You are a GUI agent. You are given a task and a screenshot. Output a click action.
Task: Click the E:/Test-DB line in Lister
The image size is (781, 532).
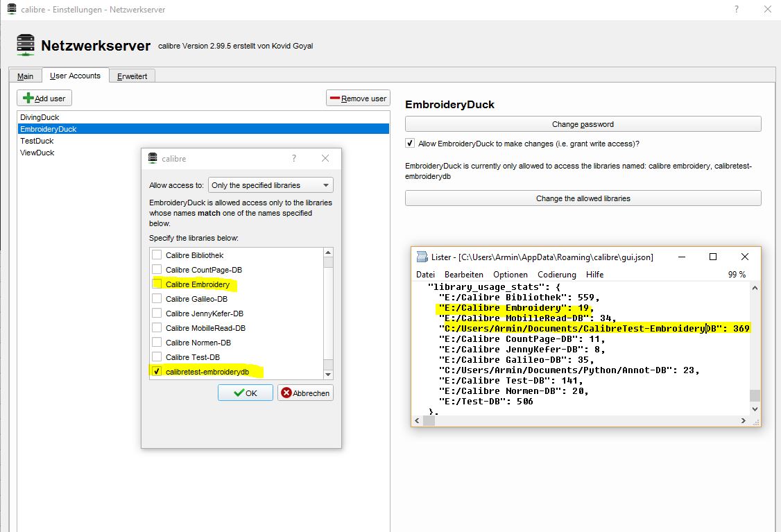point(486,401)
